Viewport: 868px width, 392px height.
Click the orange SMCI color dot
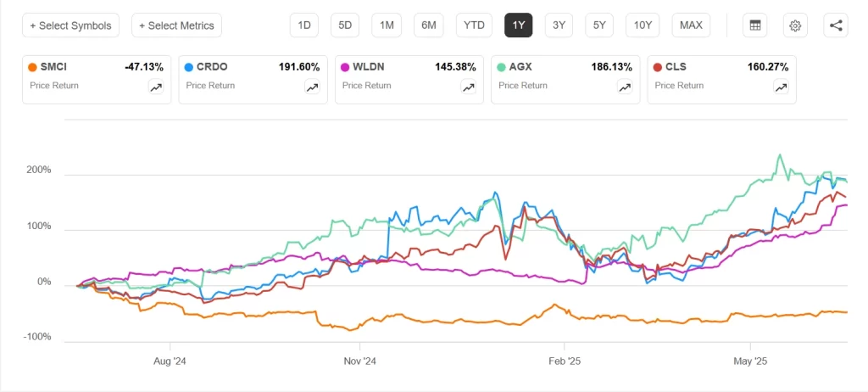tap(32, 67)
